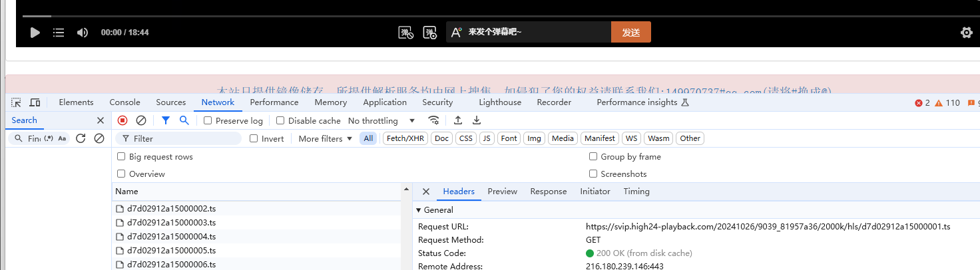Switch to the Elements tab
This screenshot has height=270, width=980.
tap(76, 102)
